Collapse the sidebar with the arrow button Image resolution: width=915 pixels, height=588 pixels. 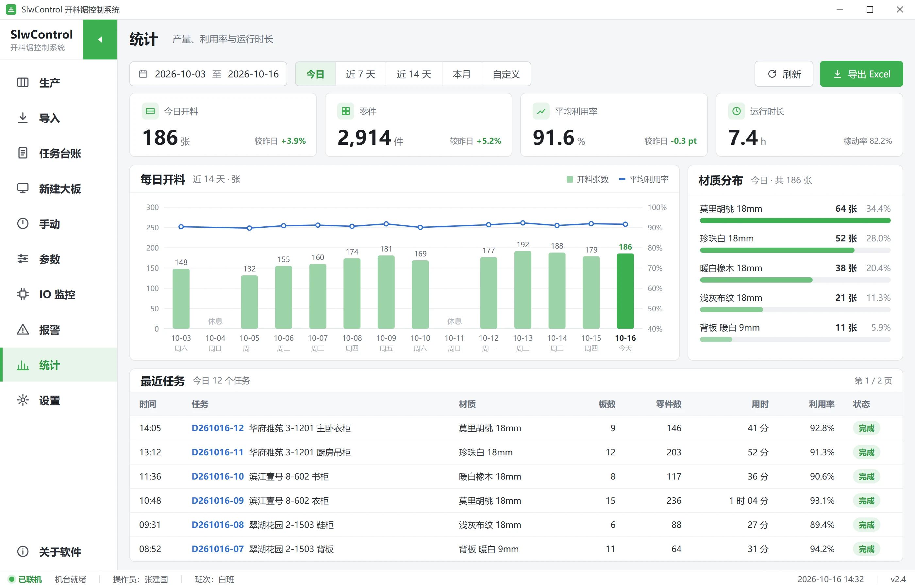(x=100, y=39)
